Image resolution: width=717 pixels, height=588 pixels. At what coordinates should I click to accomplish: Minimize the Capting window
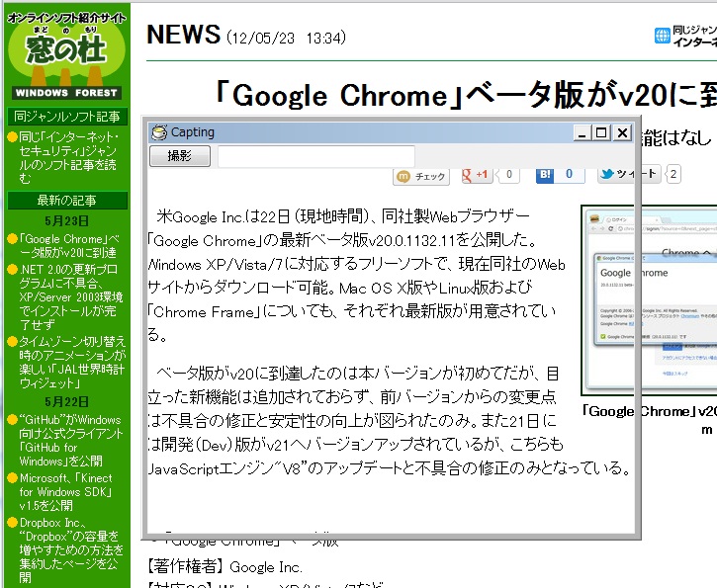coord(582,133)
